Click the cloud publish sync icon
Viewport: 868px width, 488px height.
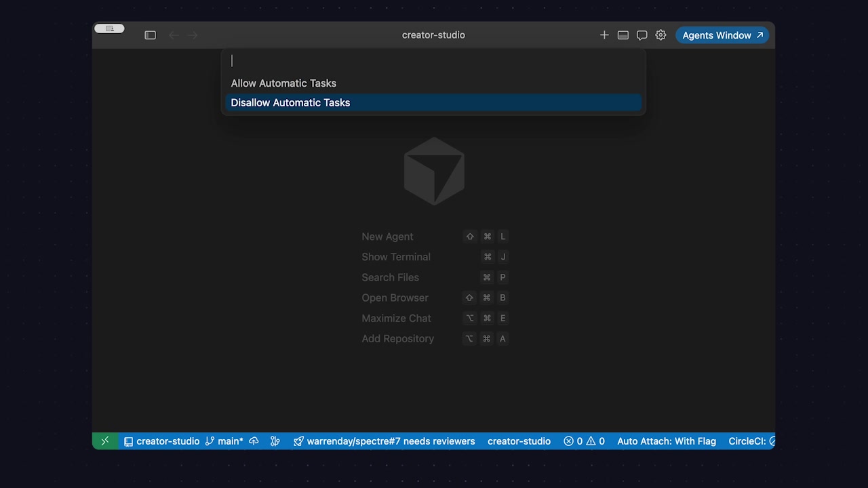pyautogui.click(x=254, y=441)
